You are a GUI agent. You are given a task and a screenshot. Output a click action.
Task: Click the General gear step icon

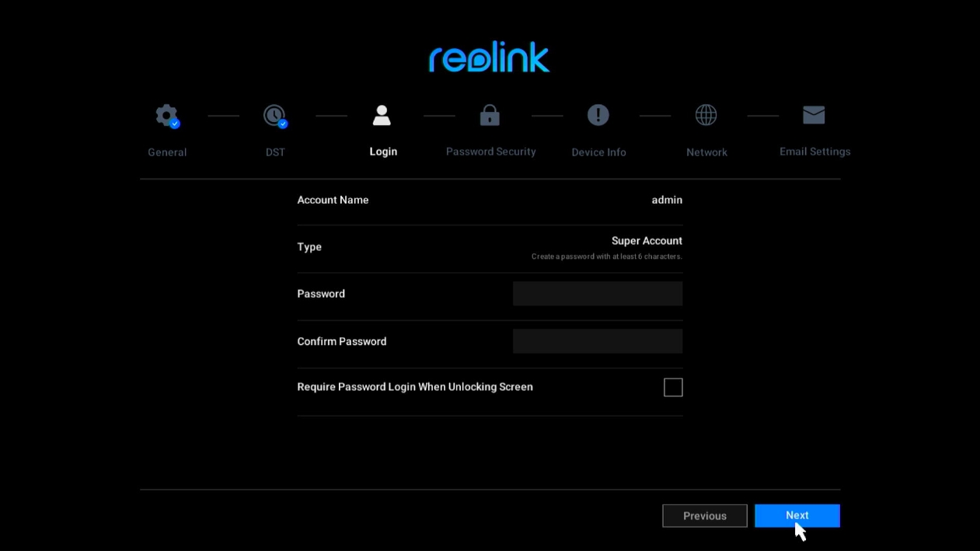(167, 117)
